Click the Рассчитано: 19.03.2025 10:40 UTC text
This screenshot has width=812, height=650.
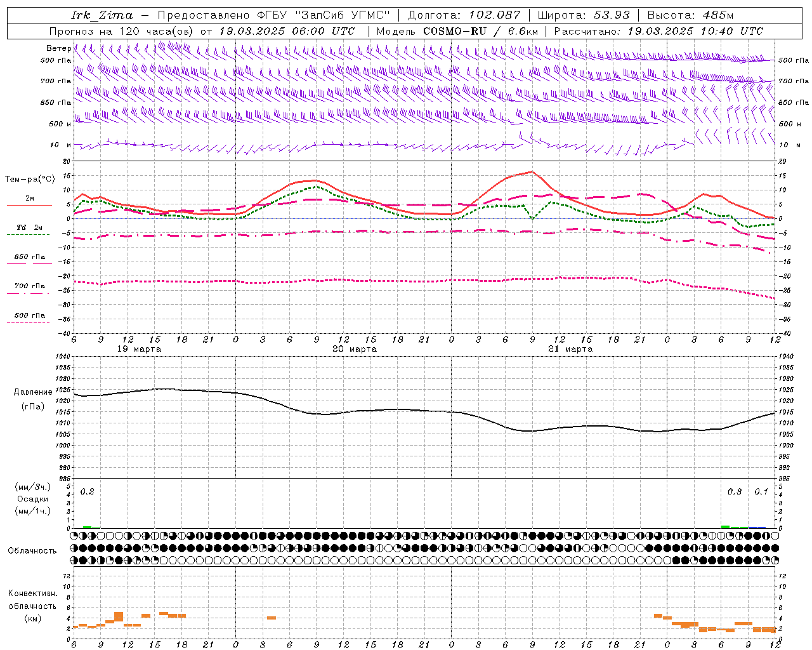tap(658, 31)
